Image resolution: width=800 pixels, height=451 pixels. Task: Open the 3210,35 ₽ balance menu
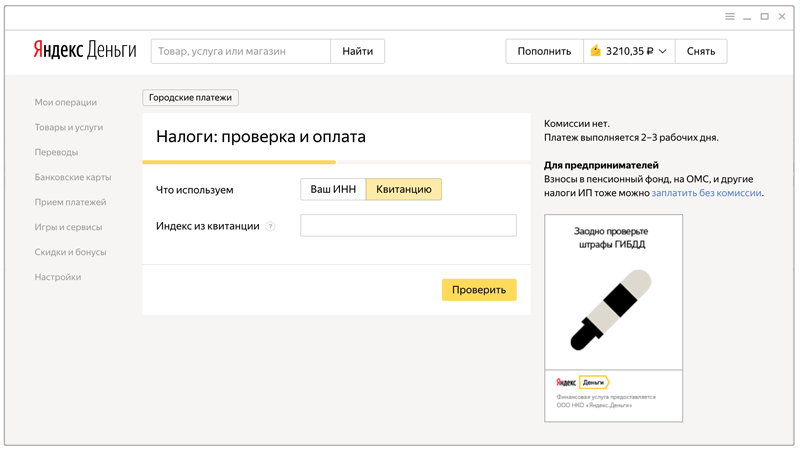629,51
